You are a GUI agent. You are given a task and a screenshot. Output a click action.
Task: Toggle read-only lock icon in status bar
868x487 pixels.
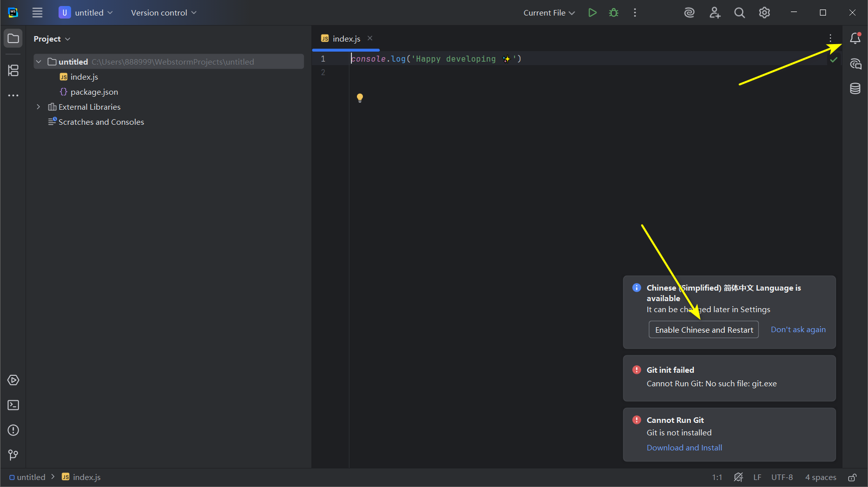[x=852, y=477]
